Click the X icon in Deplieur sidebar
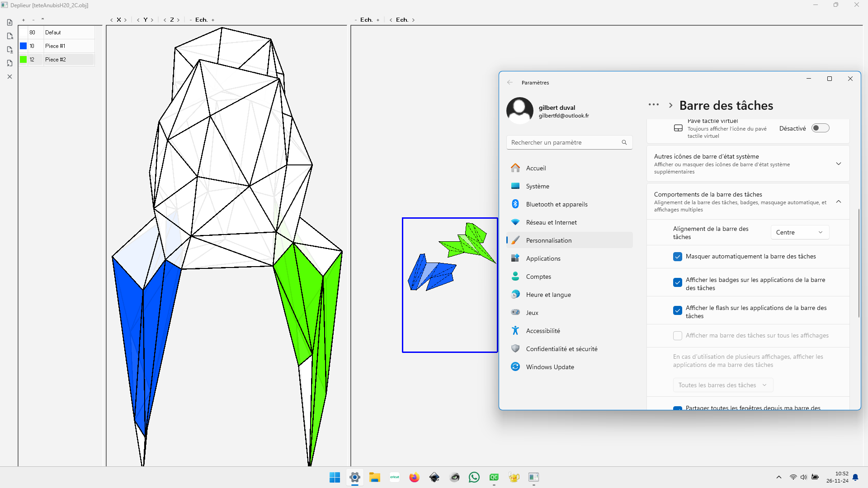The image size is (868, 488). [9, 77]
